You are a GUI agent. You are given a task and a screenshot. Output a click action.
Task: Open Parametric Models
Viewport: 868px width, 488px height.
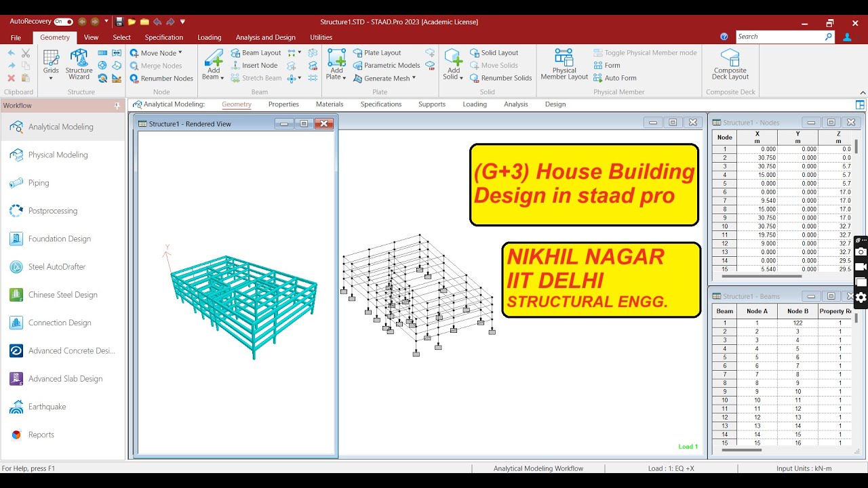pyautogui.click(x=387, y=66)
